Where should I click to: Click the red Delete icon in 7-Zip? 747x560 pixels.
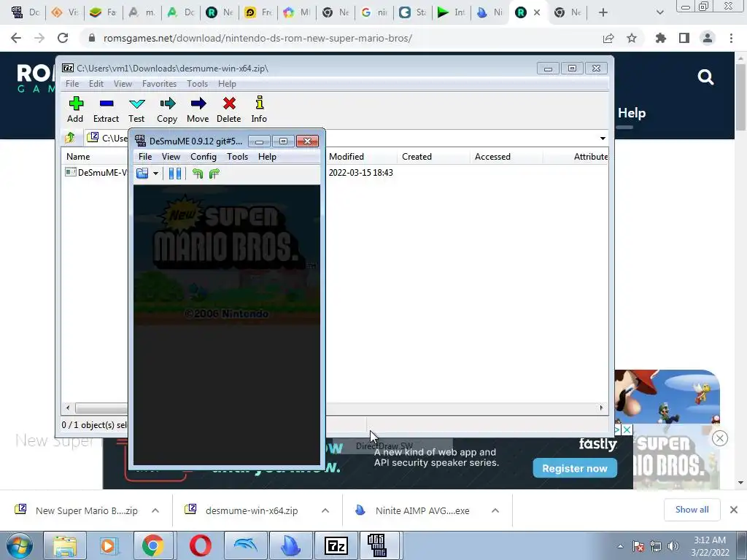228,109
